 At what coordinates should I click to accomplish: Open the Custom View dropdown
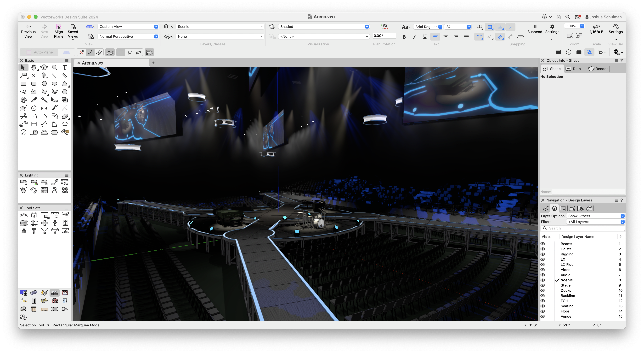(128, 27)
